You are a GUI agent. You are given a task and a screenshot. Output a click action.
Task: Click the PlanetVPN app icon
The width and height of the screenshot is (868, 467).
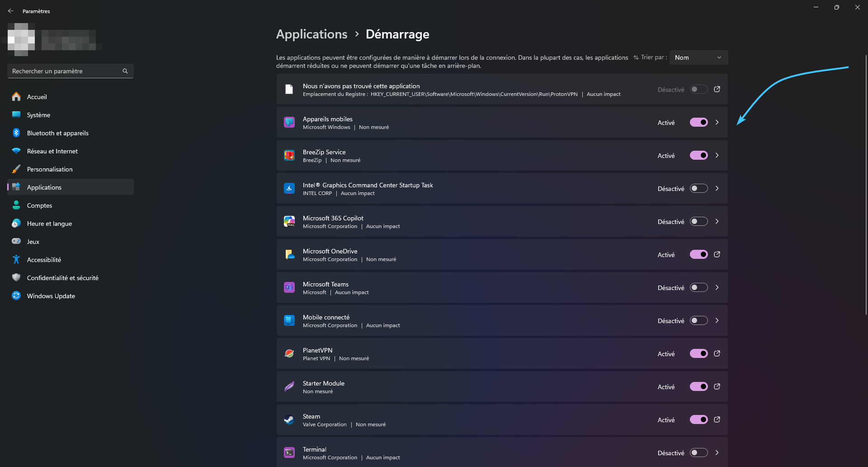(x=289, y=353)
